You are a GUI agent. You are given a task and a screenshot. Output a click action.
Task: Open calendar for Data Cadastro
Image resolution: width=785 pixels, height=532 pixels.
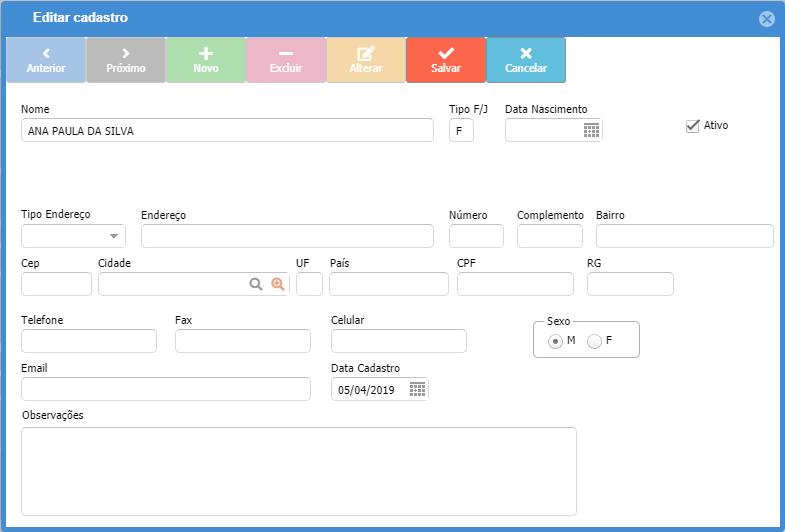(x=417, y=389)
